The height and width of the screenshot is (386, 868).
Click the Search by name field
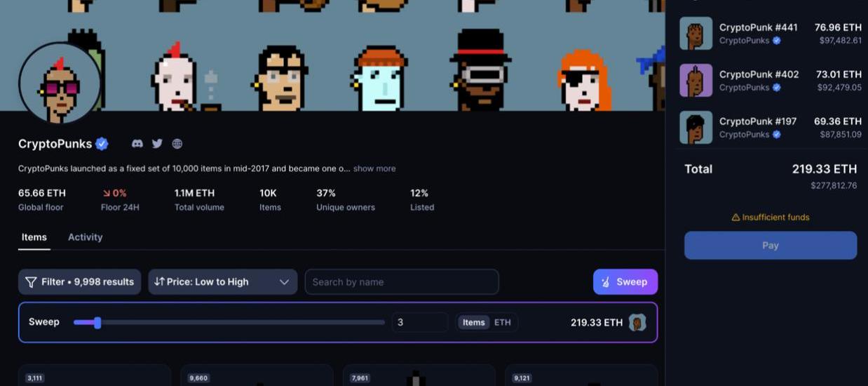pyautogui.click(x=402, y=281)
